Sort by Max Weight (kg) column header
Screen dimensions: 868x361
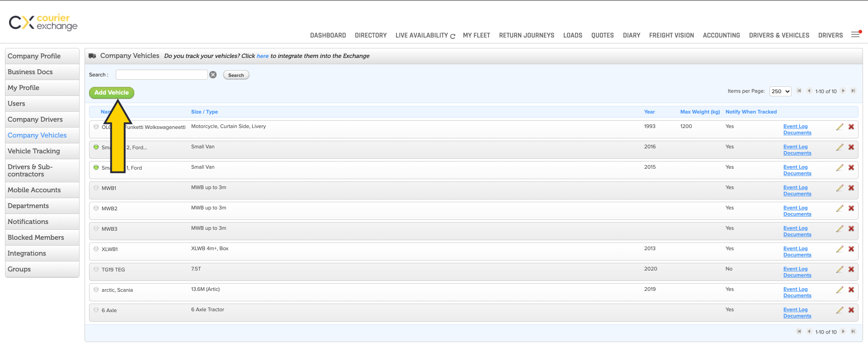(x=700, y=112)
